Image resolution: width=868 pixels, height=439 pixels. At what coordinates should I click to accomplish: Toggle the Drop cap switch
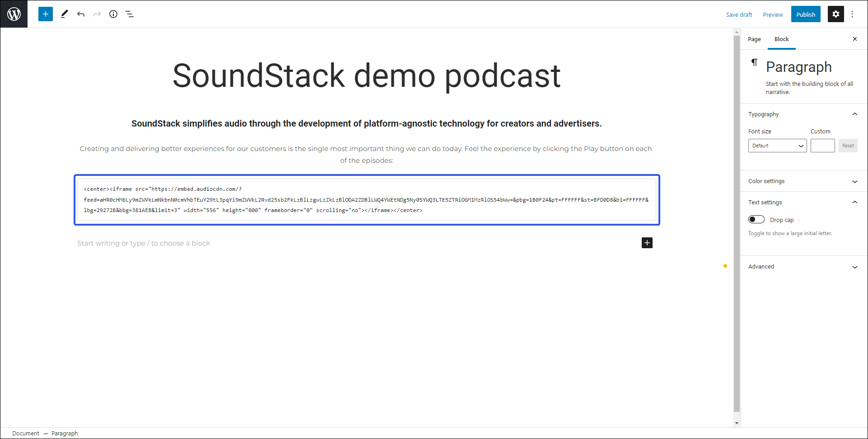[x=756, y=219]
